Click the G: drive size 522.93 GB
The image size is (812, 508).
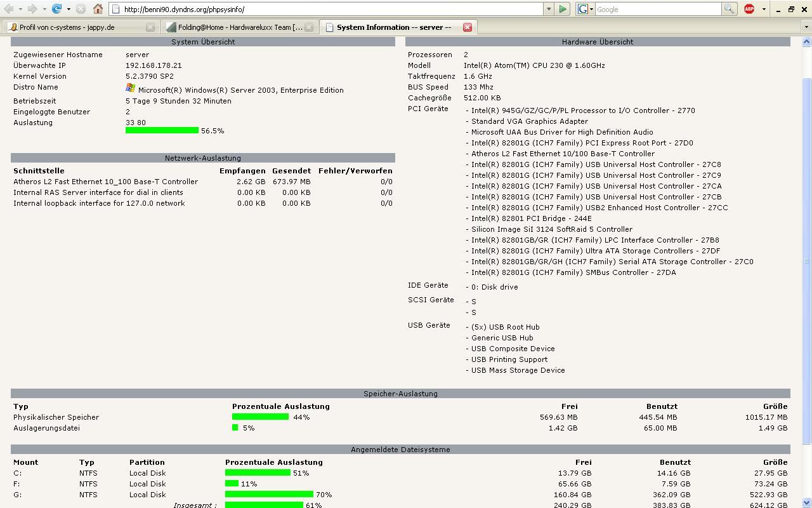[768, 494]
